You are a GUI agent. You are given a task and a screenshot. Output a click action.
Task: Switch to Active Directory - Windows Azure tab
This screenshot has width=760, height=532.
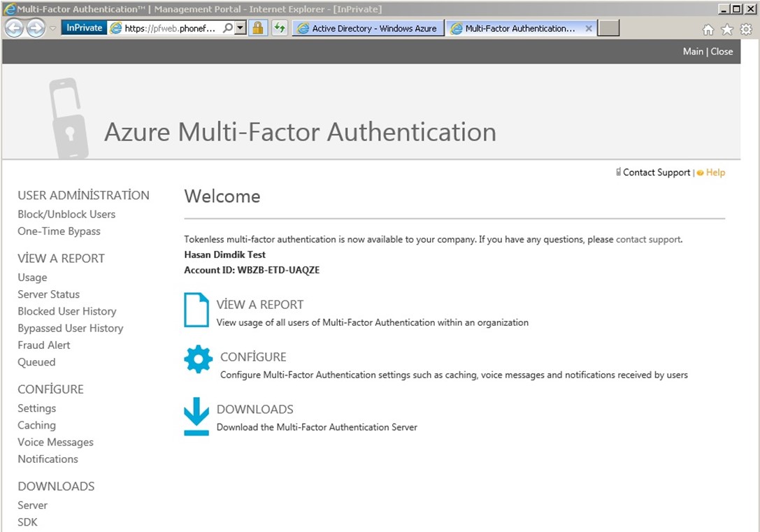tap(368, 29)
